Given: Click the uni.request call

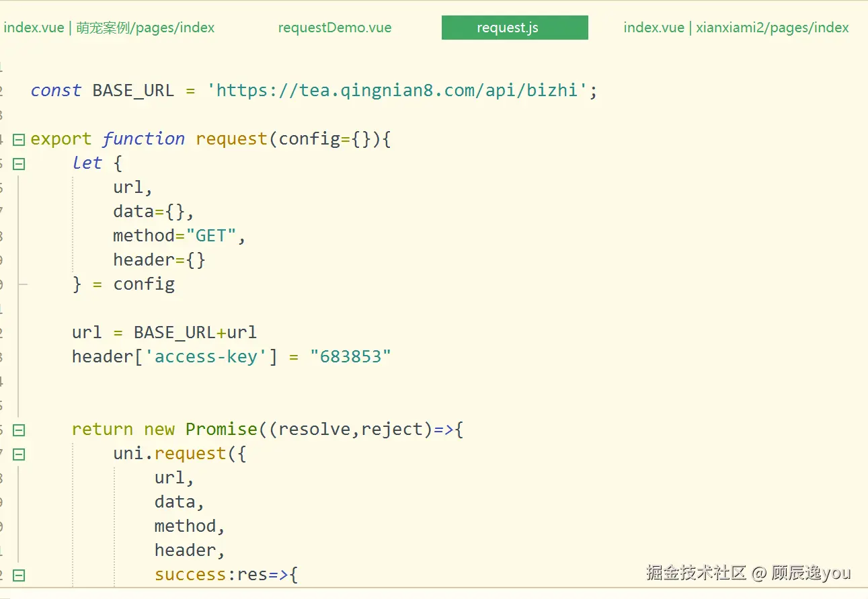Looking at the screenshot, I should [169, 453].
